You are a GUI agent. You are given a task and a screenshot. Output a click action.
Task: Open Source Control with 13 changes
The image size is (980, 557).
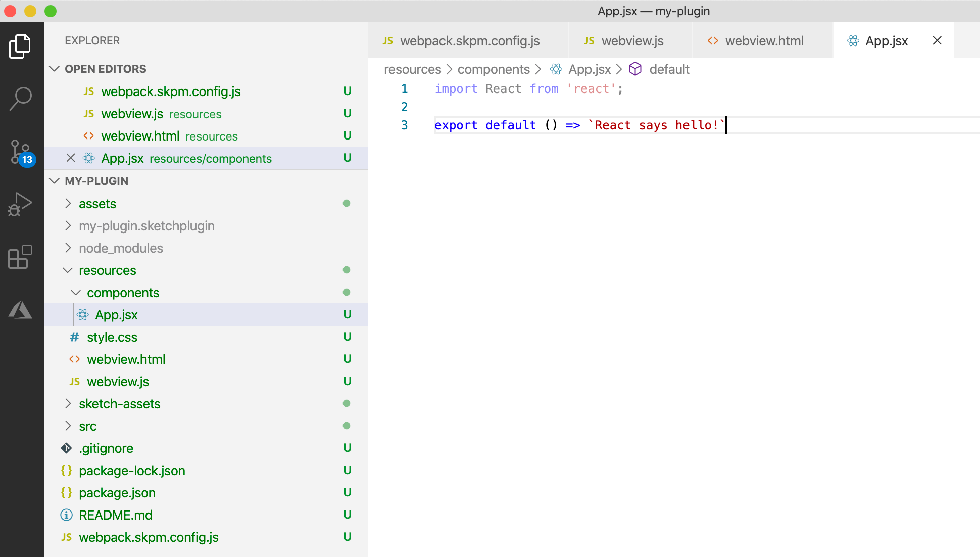click(x=20, y=152)
